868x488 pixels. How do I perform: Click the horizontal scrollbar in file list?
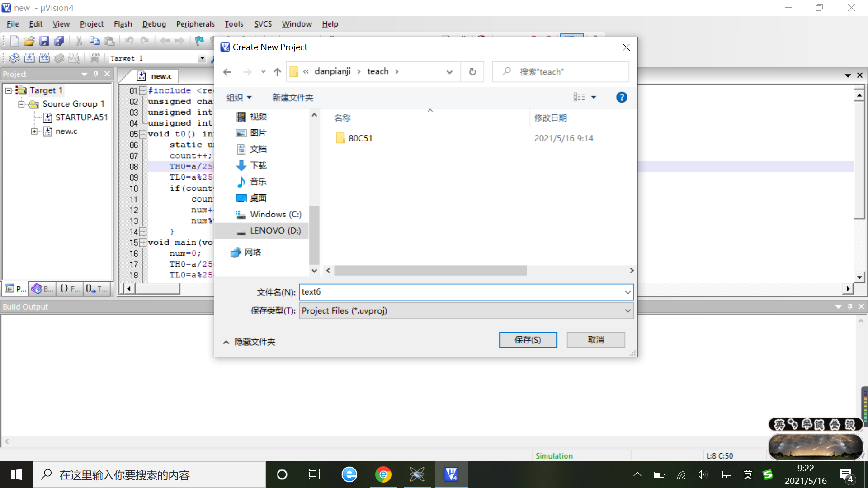430,270
